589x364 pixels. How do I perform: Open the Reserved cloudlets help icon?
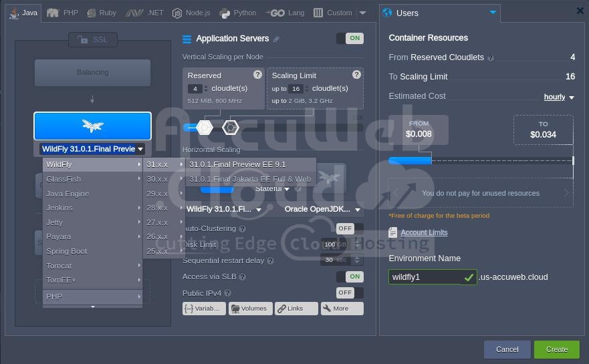tap(257, 75)
